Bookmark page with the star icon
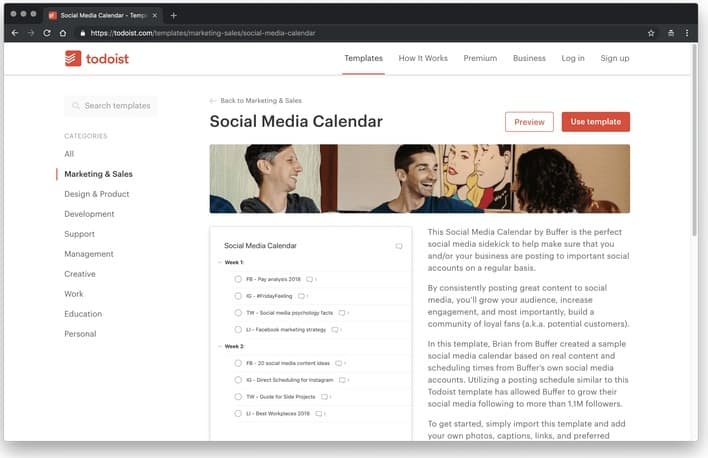Image resolution: width=708 pixels, height=458 pixels. 651,33
